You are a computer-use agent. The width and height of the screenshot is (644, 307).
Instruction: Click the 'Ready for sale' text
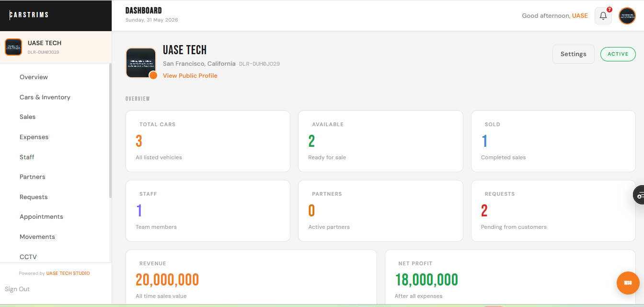point(327,157)
